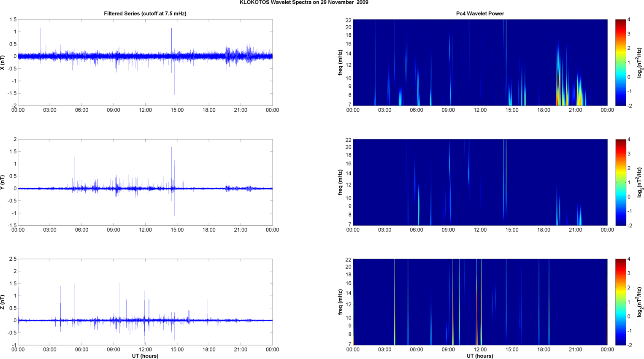
Task: Click the bottom spectrogram's colorbar
Action: pos(620,302)
